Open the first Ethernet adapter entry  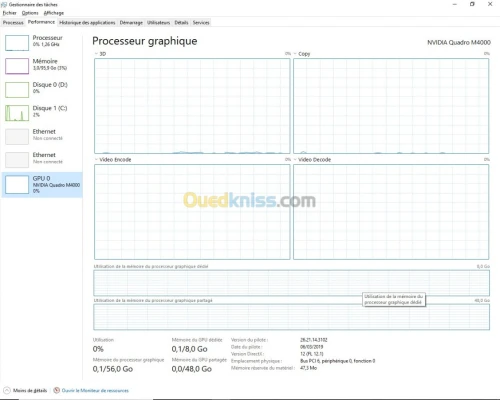tap(42, 136)
